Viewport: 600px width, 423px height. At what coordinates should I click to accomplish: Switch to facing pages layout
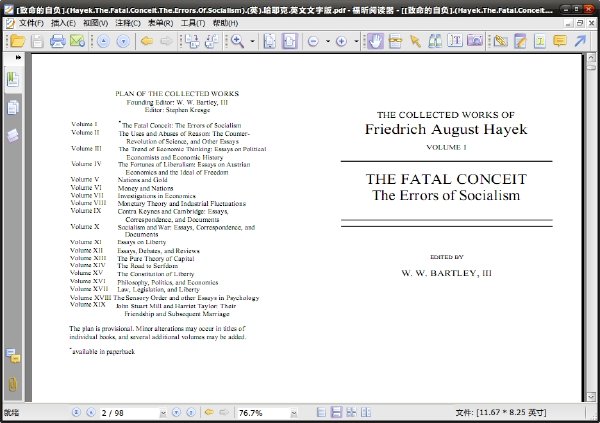pyautogui.click(x=366, y=412)
